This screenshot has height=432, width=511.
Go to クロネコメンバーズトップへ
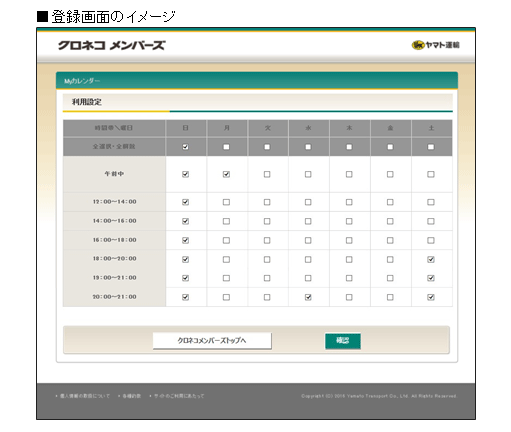[x=212, y=341]
